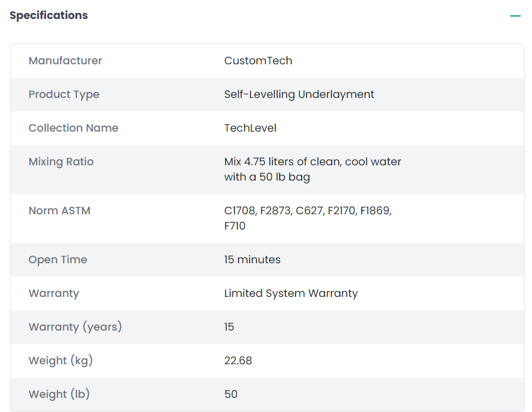
Task: Collapse the Specifications section with minus icon
Action: click(515, 16)
